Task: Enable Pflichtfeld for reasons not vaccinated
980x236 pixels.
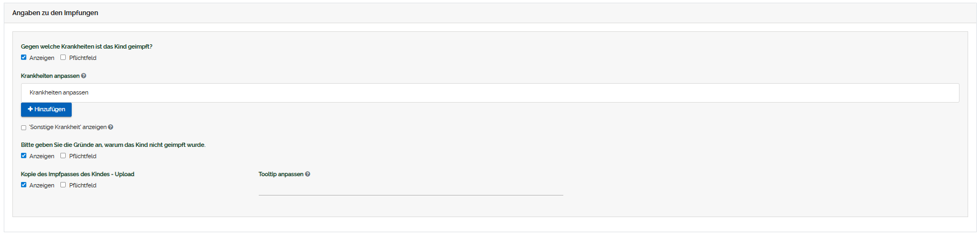Action: pos(63,156)
